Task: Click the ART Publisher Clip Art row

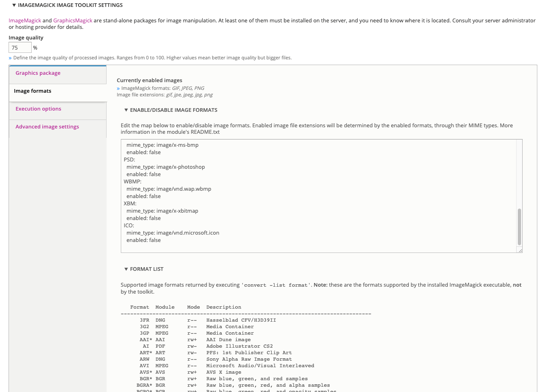Action: (x=216, y=353)
